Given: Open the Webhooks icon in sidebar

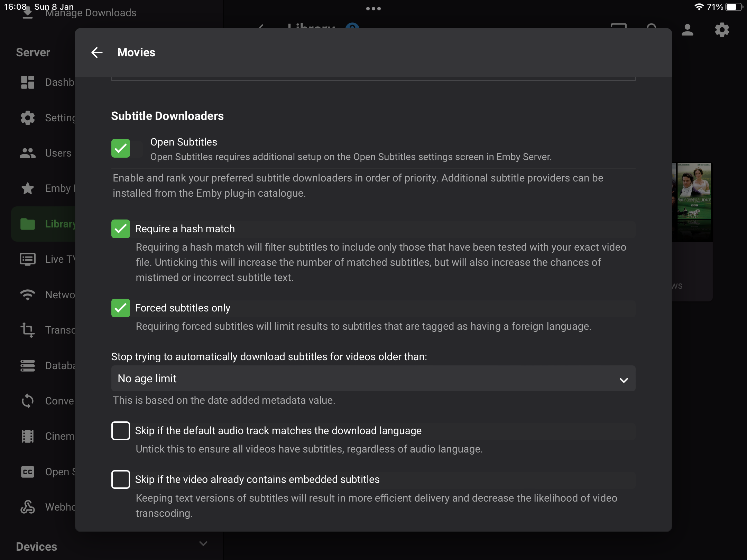Looking at the screenshot, I should [x=28, y=507].
